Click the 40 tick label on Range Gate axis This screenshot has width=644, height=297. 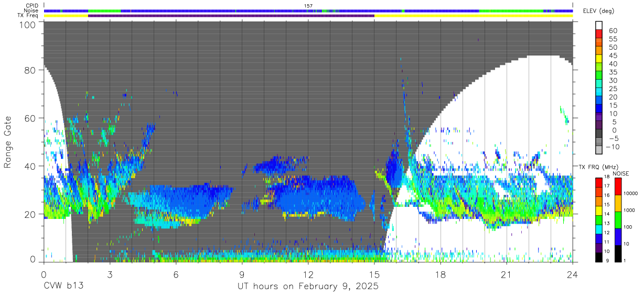[31, 166]
